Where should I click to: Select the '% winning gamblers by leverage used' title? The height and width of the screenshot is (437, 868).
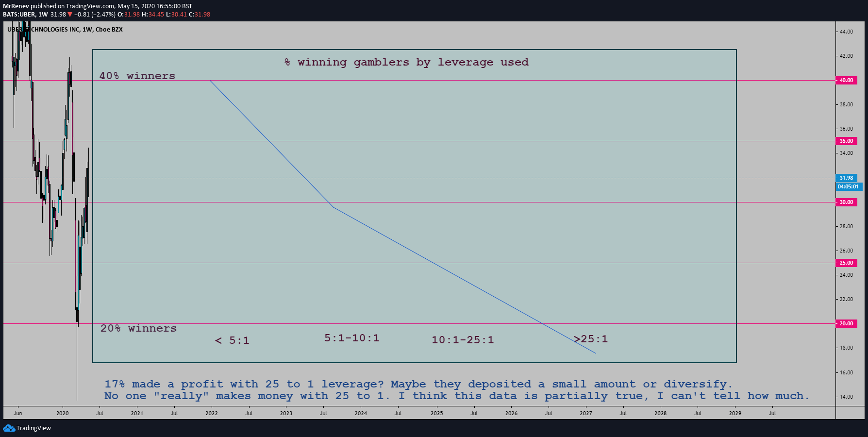click(406, 62)
